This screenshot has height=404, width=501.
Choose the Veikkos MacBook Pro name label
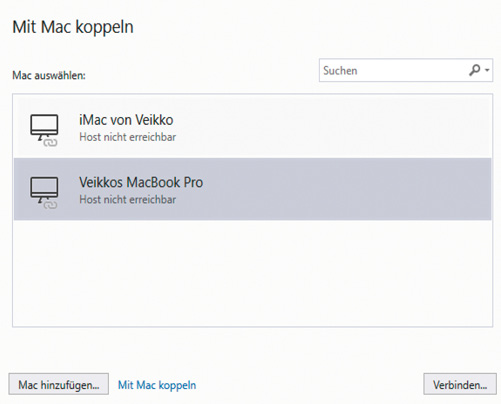click(x=141, y=182)
